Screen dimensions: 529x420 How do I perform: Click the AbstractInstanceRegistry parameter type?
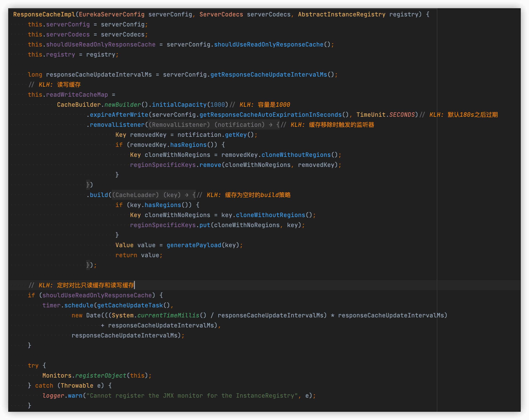click(x=342, y=14)
